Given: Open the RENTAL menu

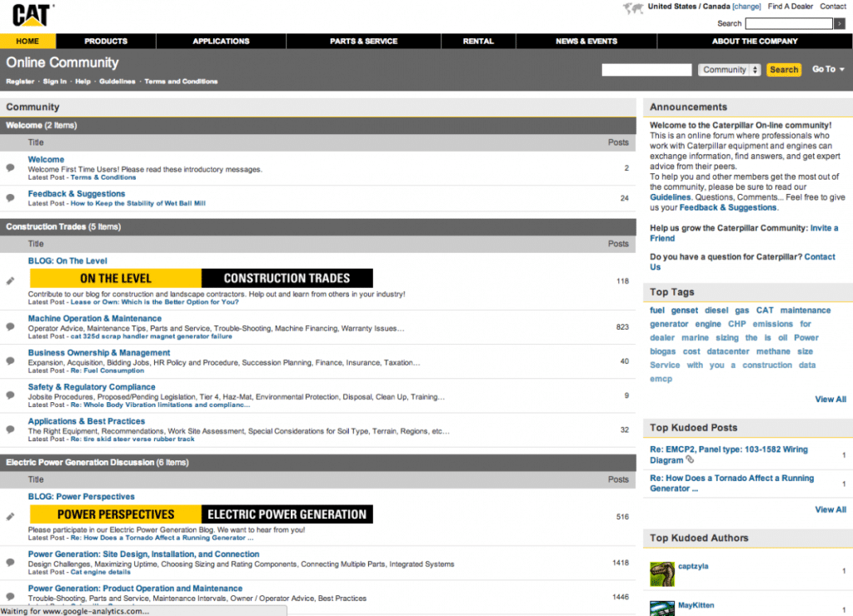Looking at the screenshot, I should tap(478, 42).
